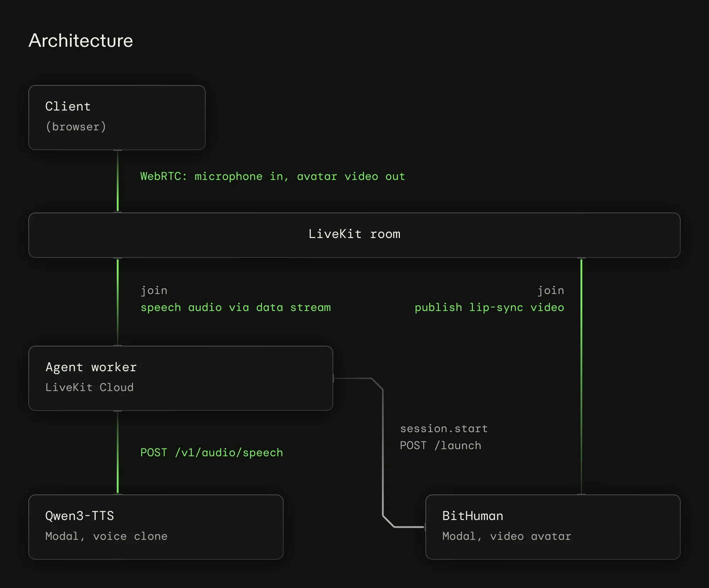Click 'POST /launch' label
The width and height of the screenshot is (709, 588).
pos(441,446)
